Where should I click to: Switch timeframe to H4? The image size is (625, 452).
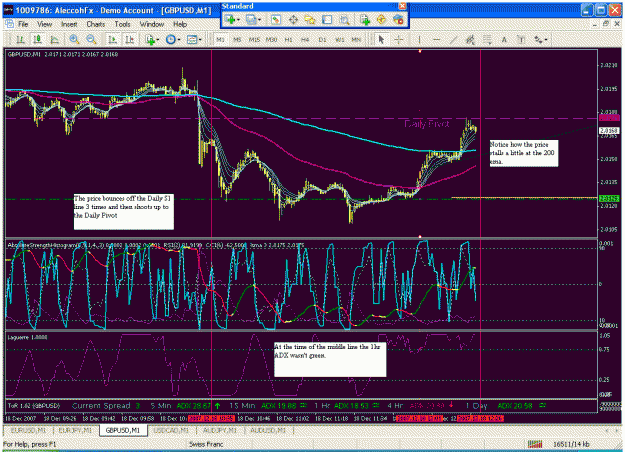point(305,40)
